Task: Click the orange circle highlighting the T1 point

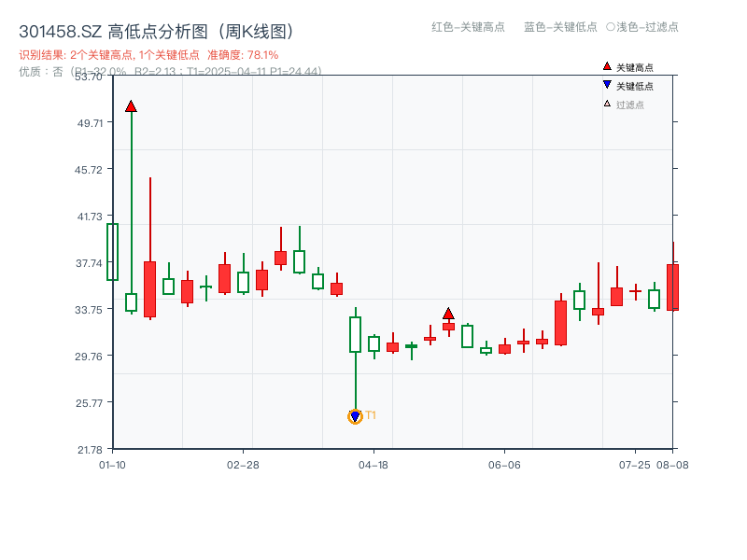Action: [355, 415]
